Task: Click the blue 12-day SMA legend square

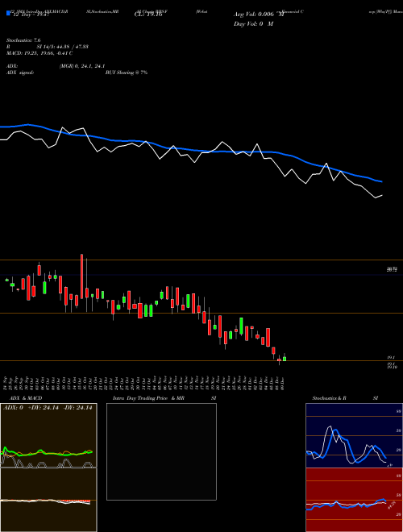Action: tap(8, 13)
